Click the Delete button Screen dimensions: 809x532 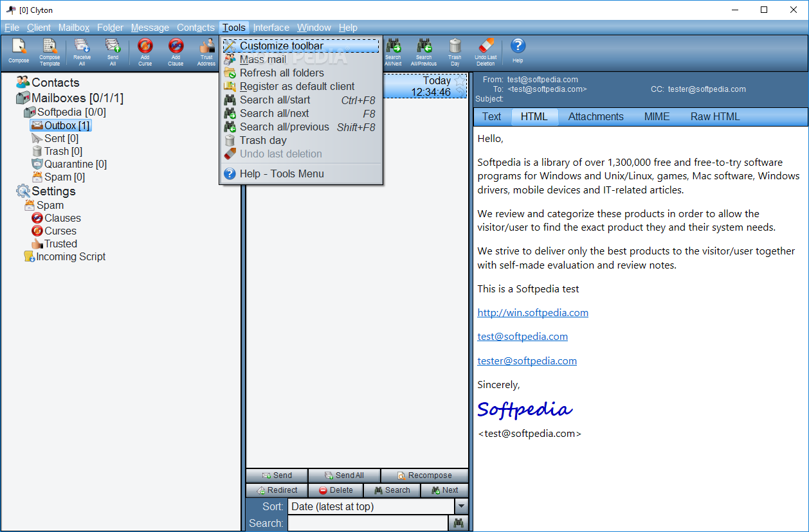[x=336, y=490]
